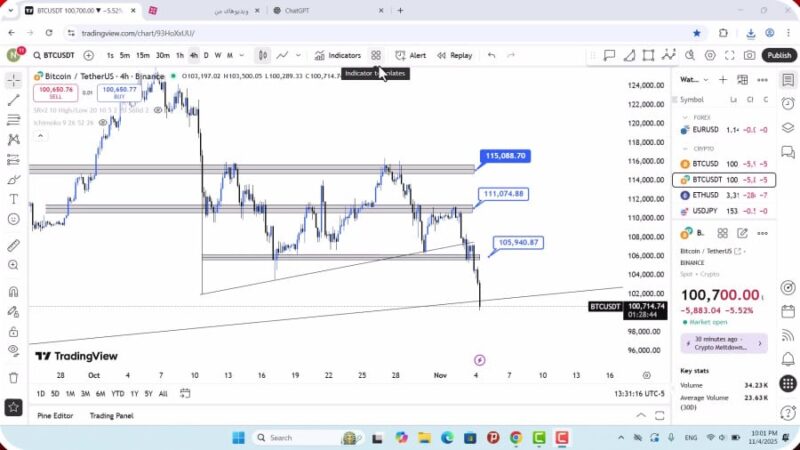Enter fullscreen mode for the chart

click(730, 56)
